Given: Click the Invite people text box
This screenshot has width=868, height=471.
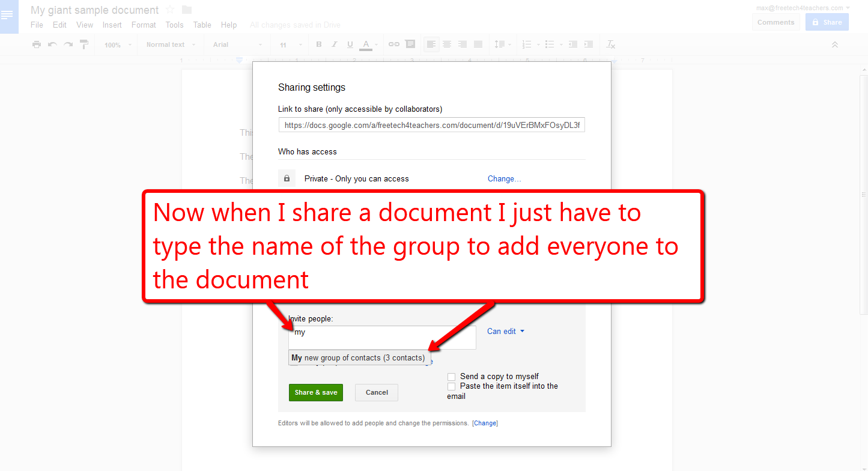Looking at the screenshot, I should coord(382,338).
